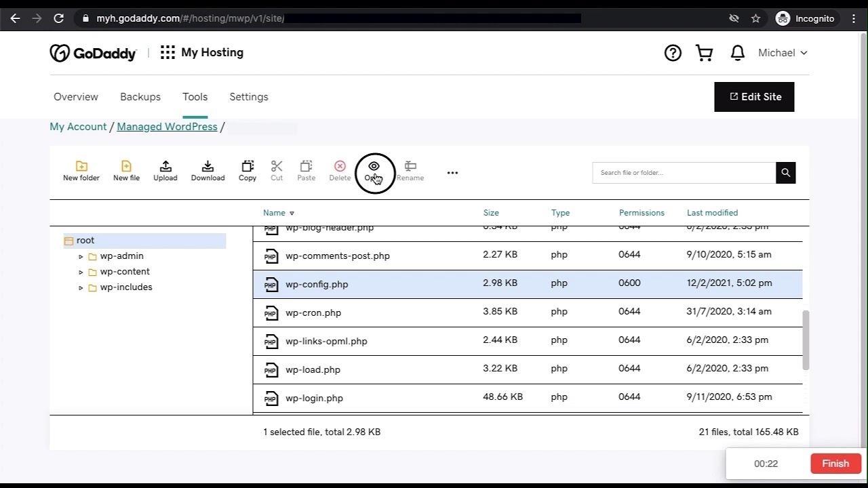Open the Managed WordPress breadcrumb link
868x488 pixels.
coord(167,127)
